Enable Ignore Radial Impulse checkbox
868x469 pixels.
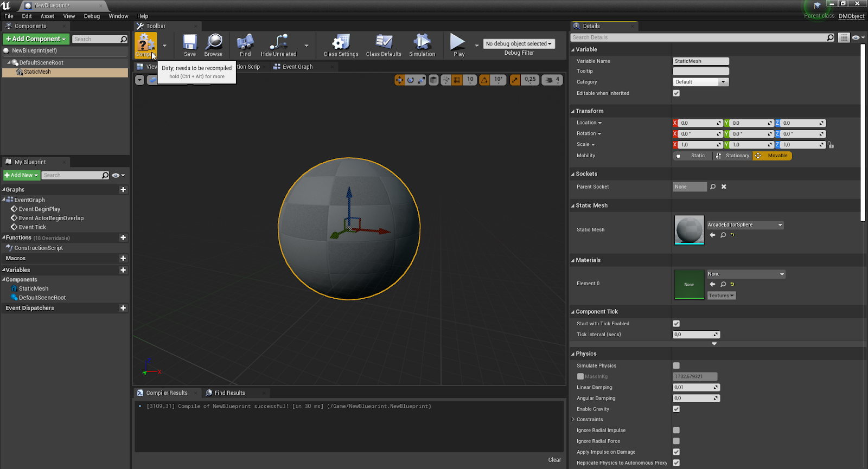coord(676,431)
